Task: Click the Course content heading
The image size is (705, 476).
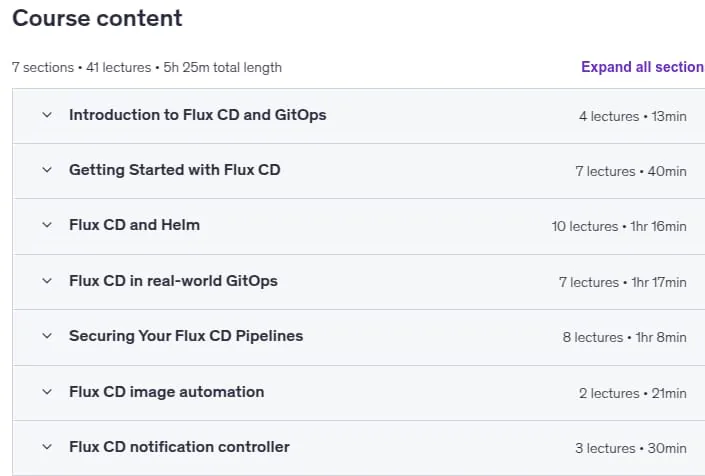Action: [x=97, y=18]
